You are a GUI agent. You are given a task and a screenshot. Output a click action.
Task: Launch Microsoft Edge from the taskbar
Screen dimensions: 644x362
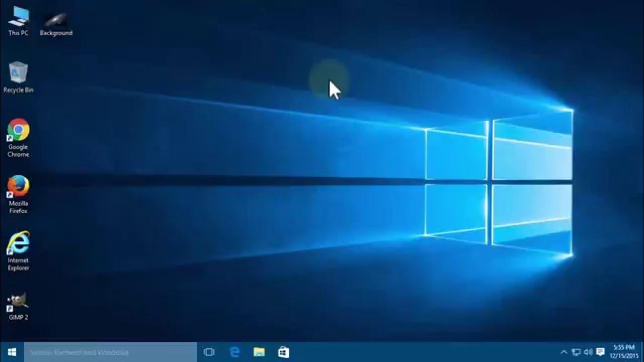coord(234,352)
